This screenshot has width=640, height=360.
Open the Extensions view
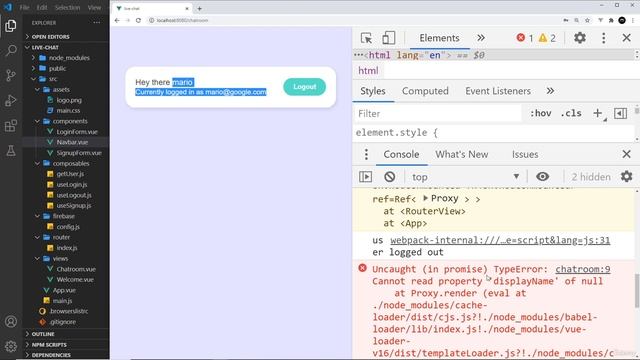coord(11,126)
